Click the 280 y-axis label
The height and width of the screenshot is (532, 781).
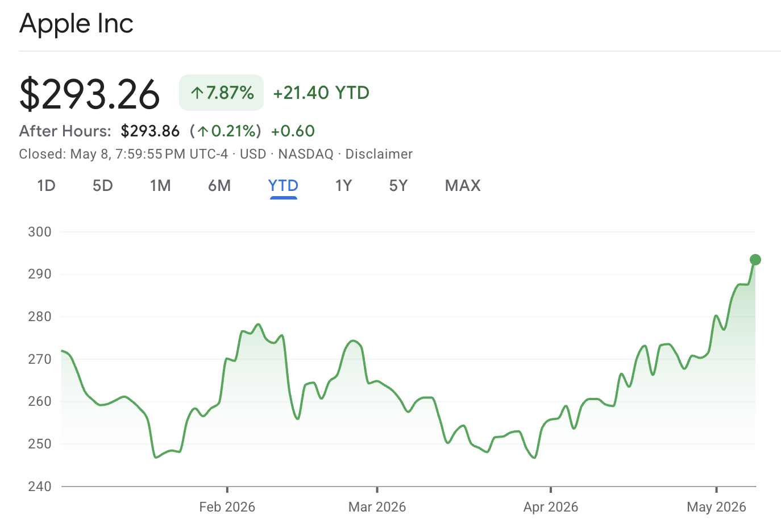point(40,317)
